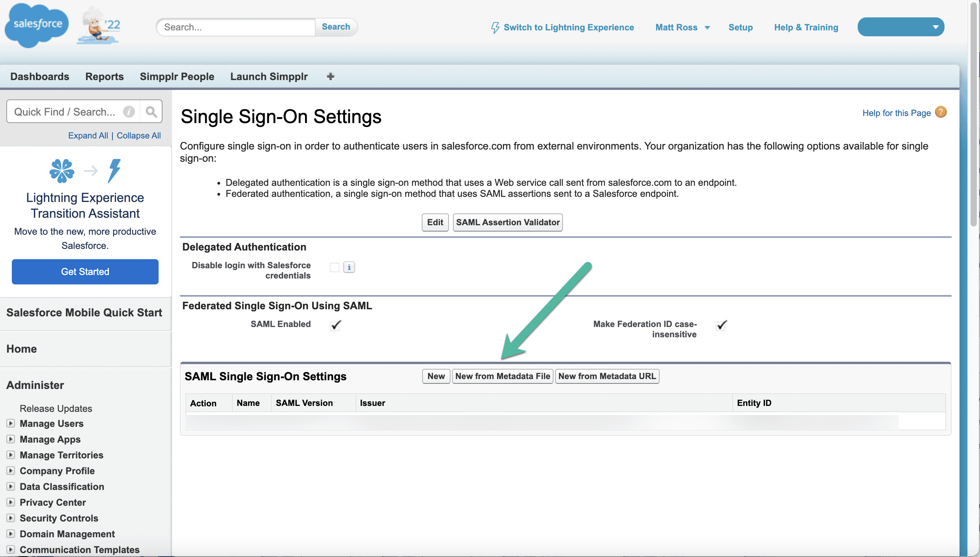Click the Salesforce cloud logo
Screen dimensions: 980x557
pos(37,25)
